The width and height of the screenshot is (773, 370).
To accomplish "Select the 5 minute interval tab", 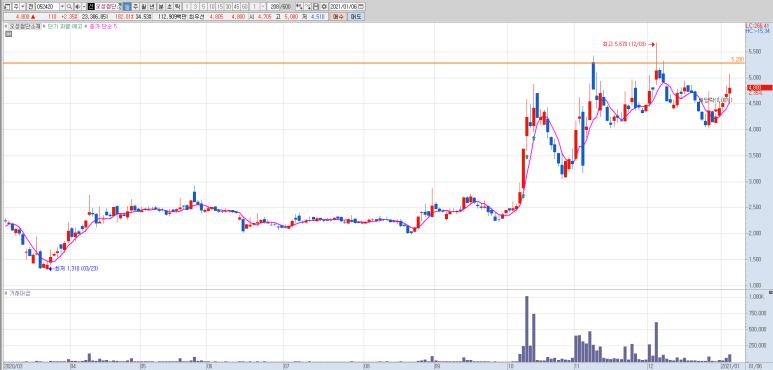I will (x=203, y=6).
